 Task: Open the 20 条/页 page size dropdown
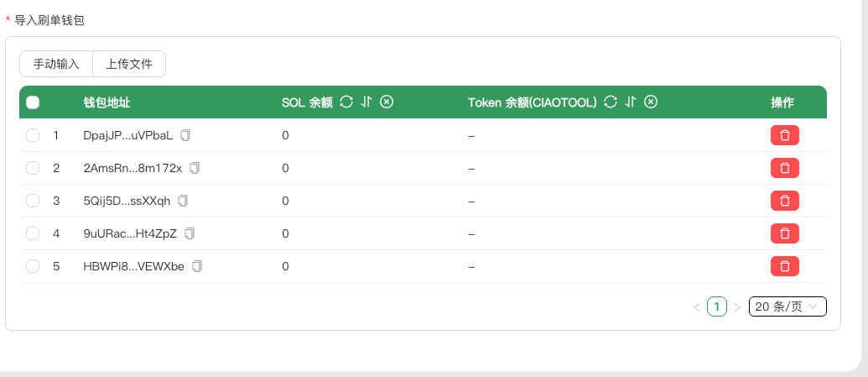tap(787, 306)
